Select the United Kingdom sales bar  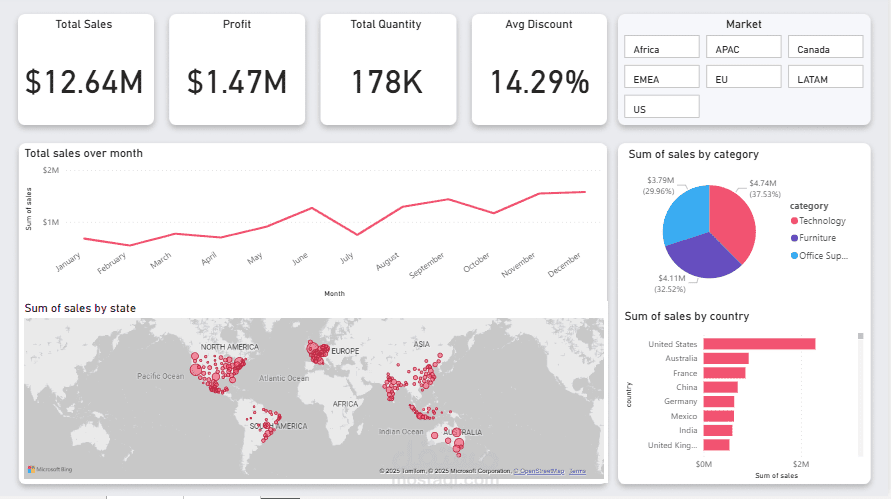(717, 445)
